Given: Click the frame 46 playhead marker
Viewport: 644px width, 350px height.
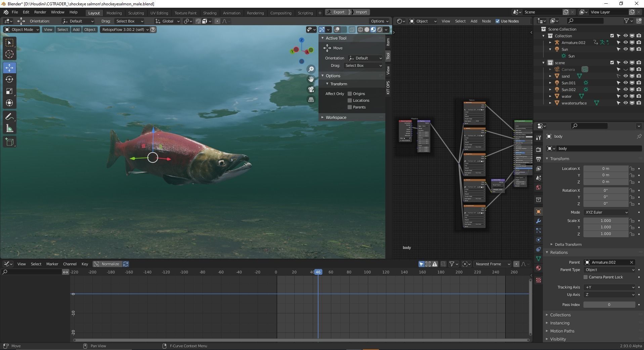Looking at the screenshot, I should click(318, 272).
